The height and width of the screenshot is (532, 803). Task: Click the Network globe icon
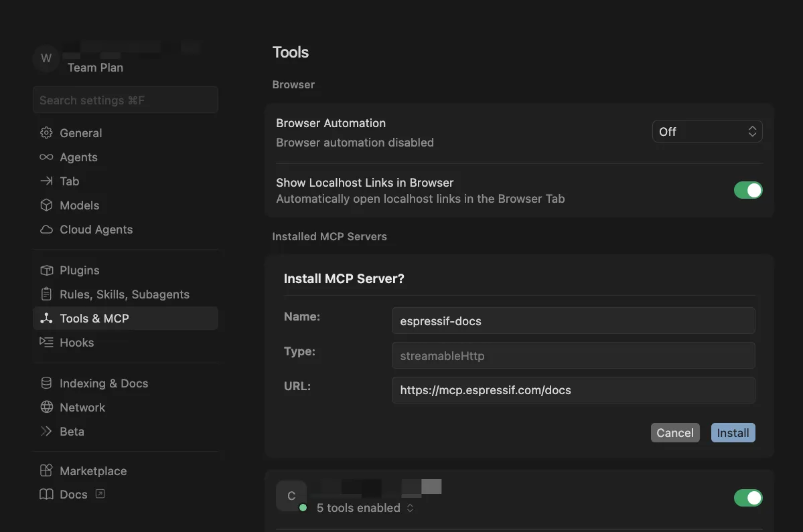pyautogui.click(x=46, y=407)
